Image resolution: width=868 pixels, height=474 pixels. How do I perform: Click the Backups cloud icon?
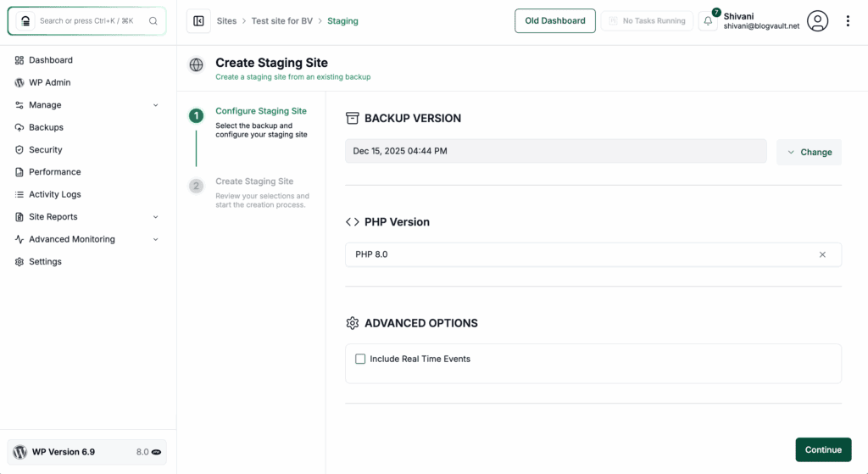[x=19, y=127]
